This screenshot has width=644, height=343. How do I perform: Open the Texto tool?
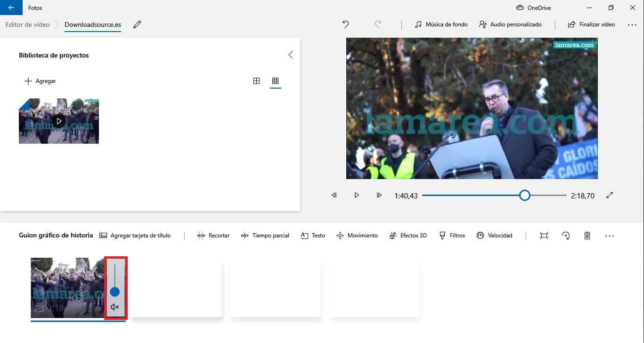pyautogui.click(x=313, y=236)
